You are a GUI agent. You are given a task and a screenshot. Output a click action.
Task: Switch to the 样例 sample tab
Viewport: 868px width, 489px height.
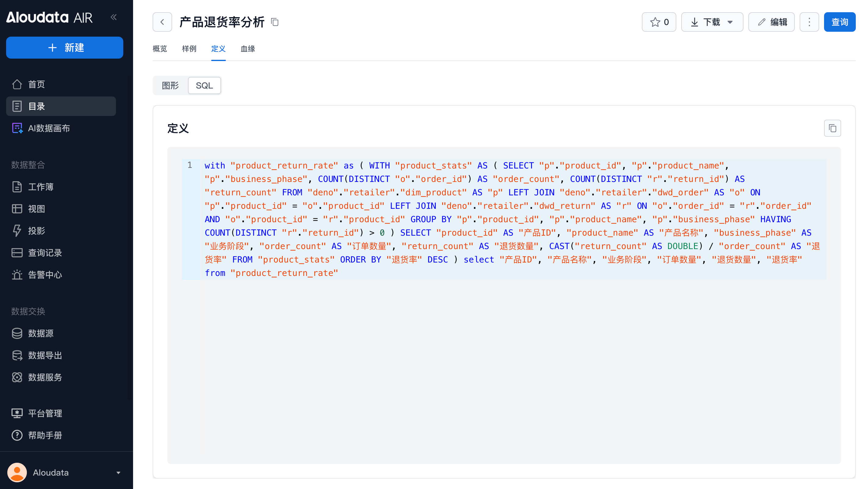(x=189, y=49)
